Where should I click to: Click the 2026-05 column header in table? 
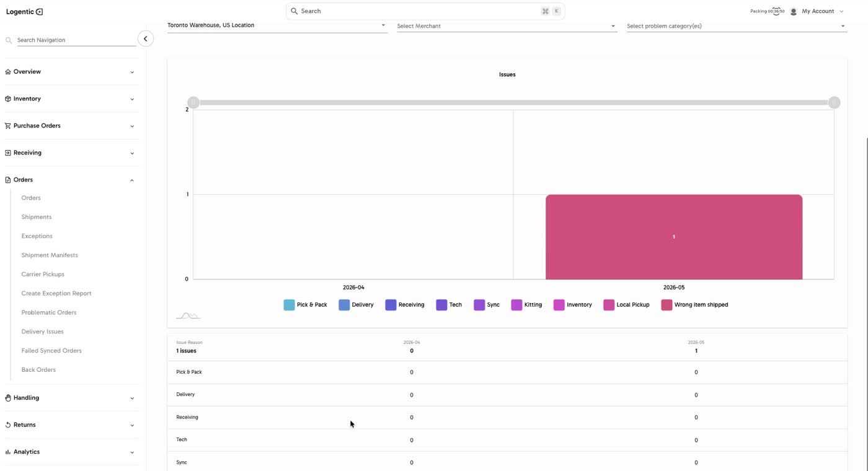click(696, 342)
